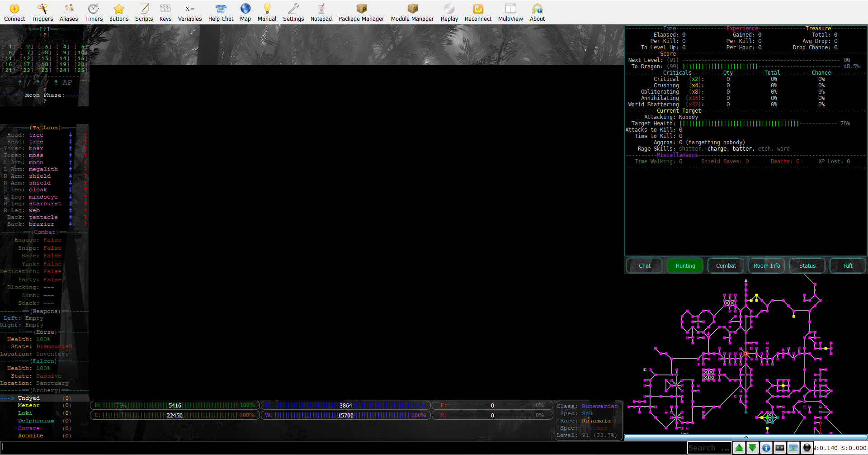
Task: Click the tentacle tattoo entry
Action: [x=43, y=218]
